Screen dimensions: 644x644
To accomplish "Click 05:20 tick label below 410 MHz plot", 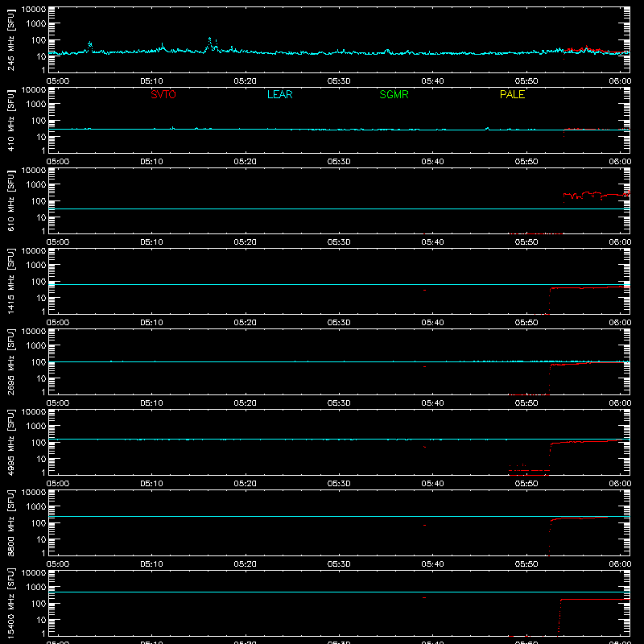I will point(246,162).
